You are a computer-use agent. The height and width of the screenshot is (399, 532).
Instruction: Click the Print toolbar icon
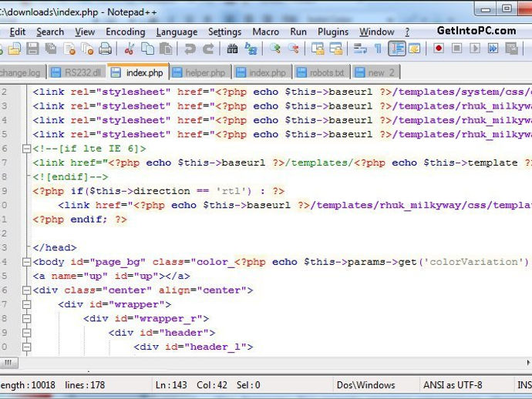[105, 49]
